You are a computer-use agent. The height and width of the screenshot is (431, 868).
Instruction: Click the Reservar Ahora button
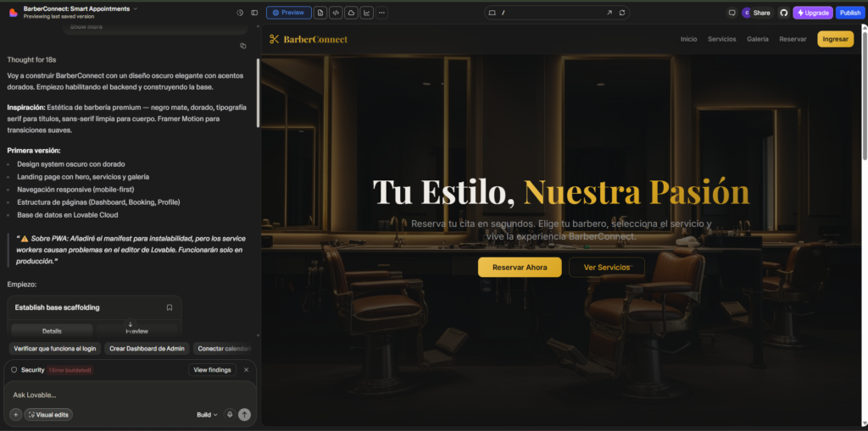(520, 268)
